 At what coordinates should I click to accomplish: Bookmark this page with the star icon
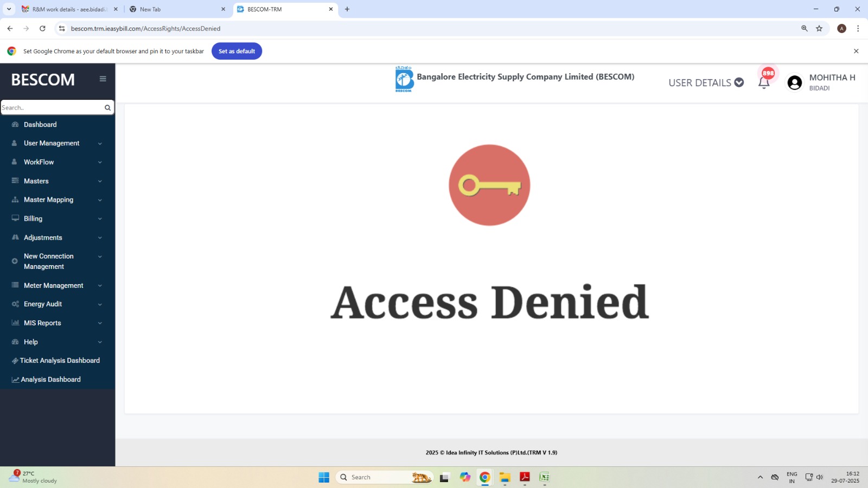pyautogui.click(x=819, y=28)
